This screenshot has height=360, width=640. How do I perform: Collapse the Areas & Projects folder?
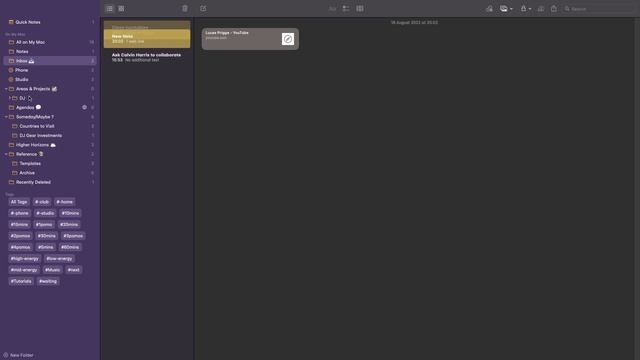(x=6, y=89)
